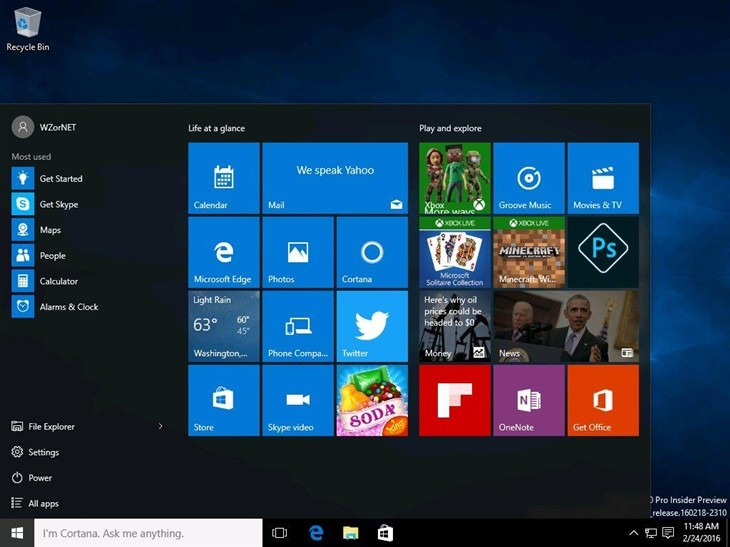Open the Skype video tile
Viewport: 730px width, 547px height.
[x=298, y=400]
